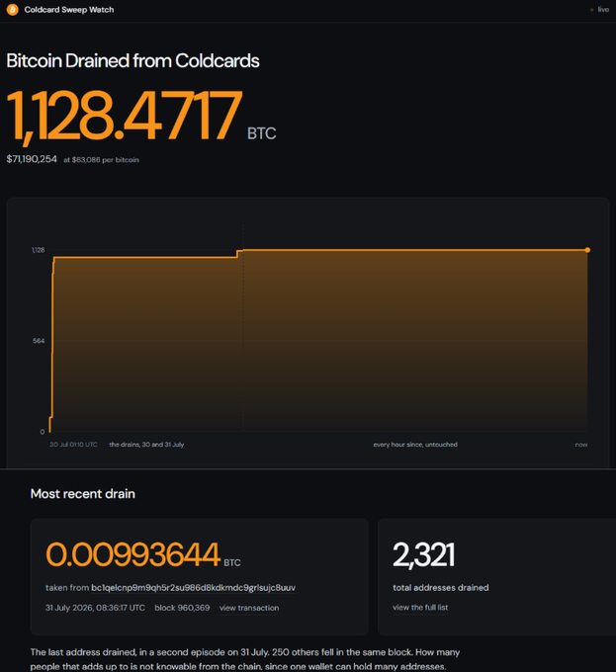Click the orange endpoint dot on chart

pyautogui.click(x=587, y=250)
